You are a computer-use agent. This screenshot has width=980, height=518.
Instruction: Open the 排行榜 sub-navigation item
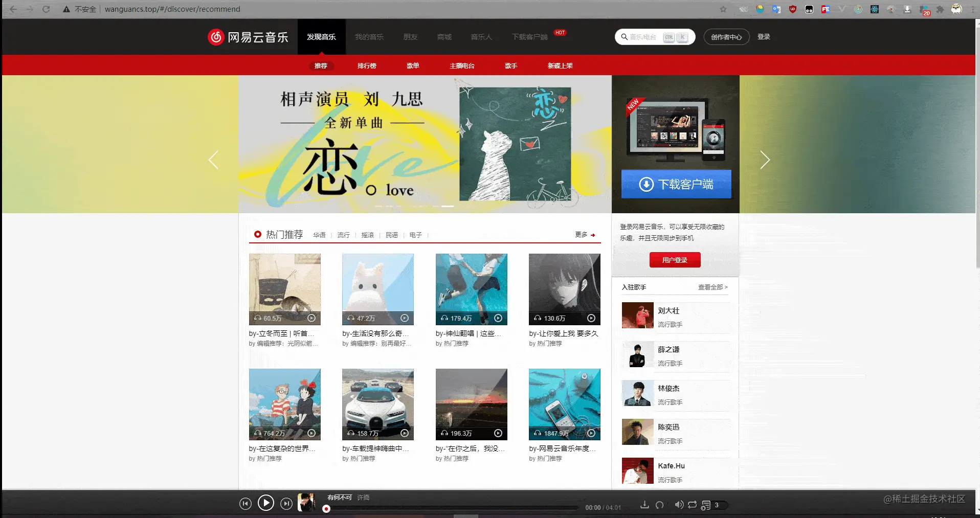tap(367, 66)
